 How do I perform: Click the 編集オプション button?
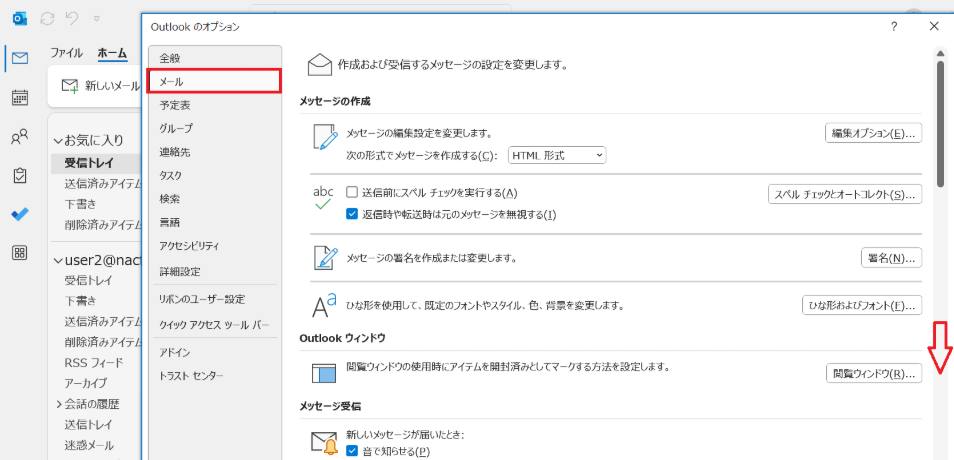[x=873, y=133]
